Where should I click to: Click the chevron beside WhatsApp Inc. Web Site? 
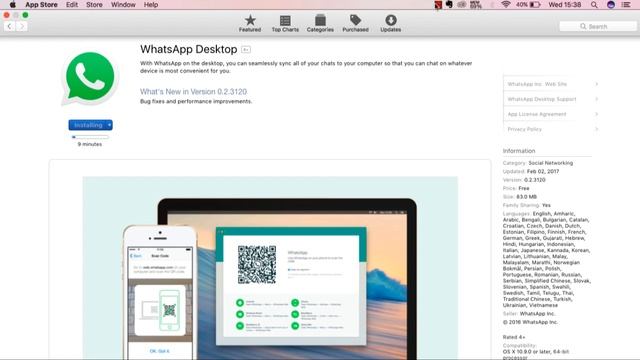point(596,84)
